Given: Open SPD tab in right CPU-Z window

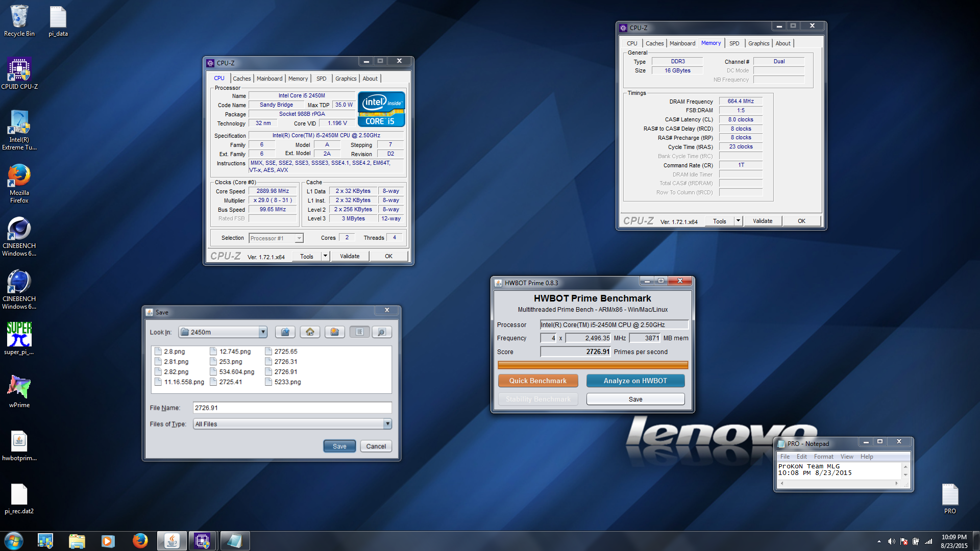Looking at the screenshot, I should click(x=734, y=43).
